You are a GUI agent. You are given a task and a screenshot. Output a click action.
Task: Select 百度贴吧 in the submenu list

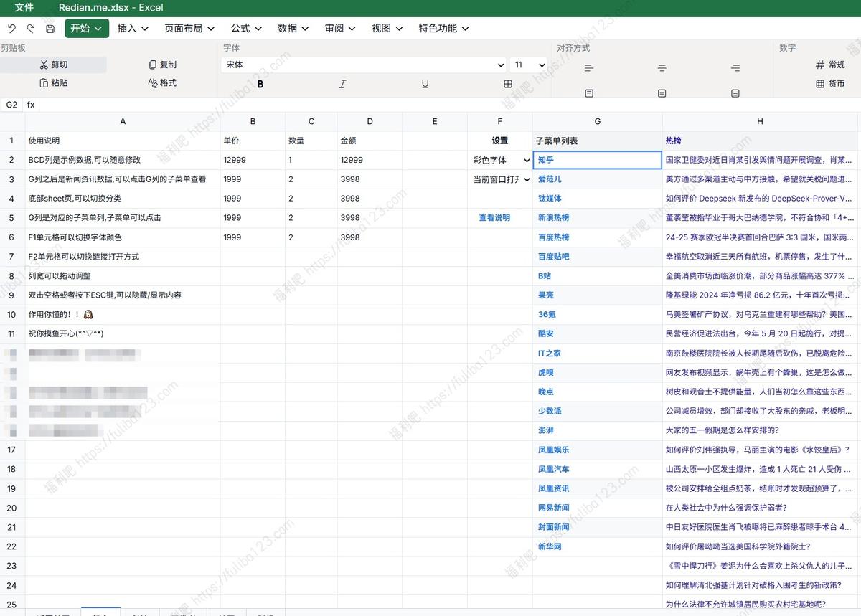click(x=553, y=257)
